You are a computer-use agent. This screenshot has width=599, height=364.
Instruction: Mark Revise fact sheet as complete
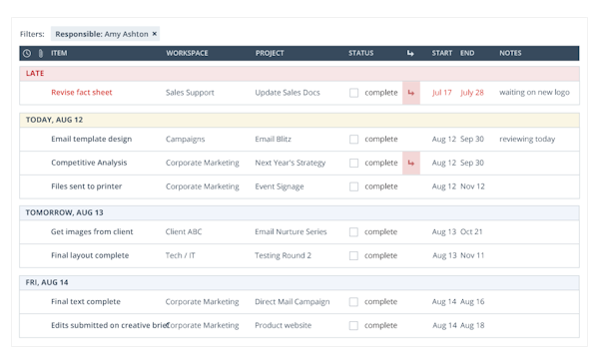tap(353, 93)
